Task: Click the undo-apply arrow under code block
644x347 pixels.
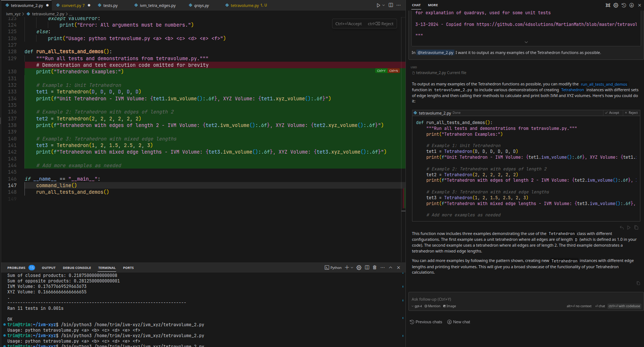Action: click(x=622, y=228)
